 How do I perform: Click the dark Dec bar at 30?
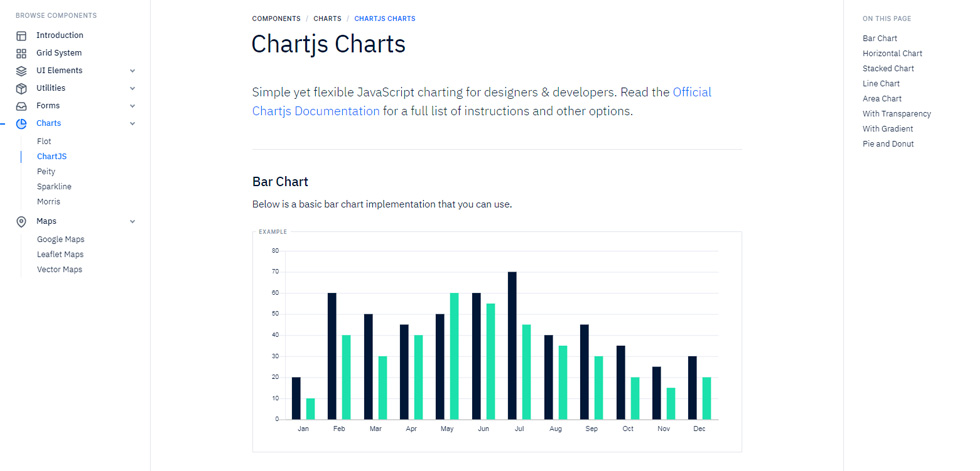692,387
